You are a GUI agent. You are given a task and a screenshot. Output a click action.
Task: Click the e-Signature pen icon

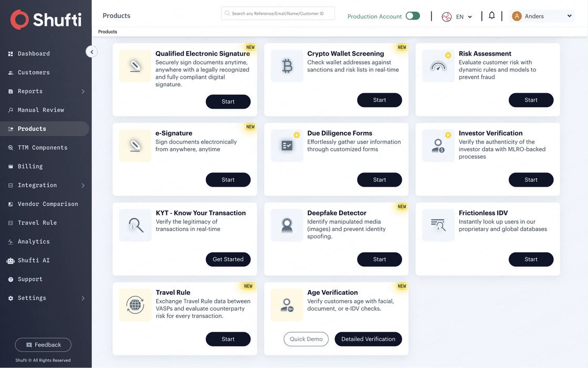(x=135, y=146)
